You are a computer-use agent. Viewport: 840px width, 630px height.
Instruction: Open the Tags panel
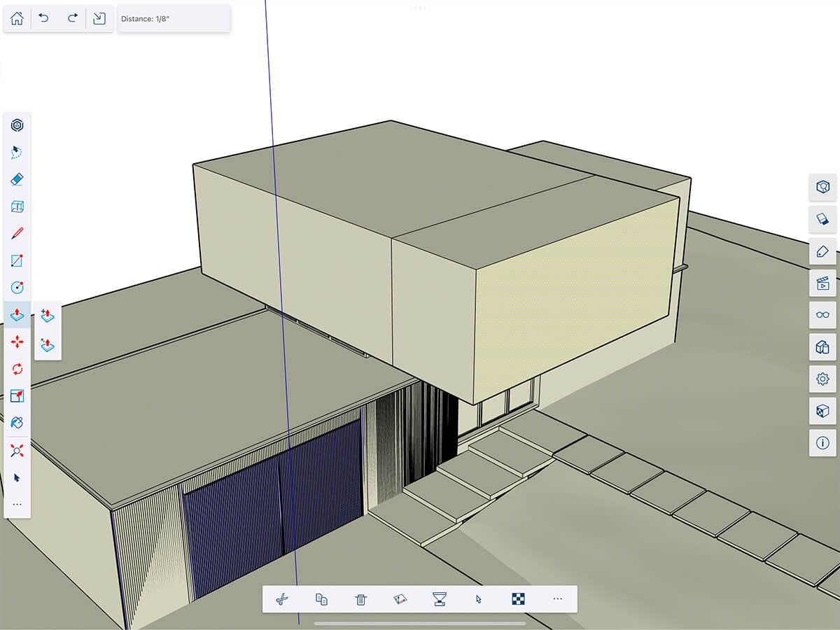pyautogui.click(x=822, y=251)
